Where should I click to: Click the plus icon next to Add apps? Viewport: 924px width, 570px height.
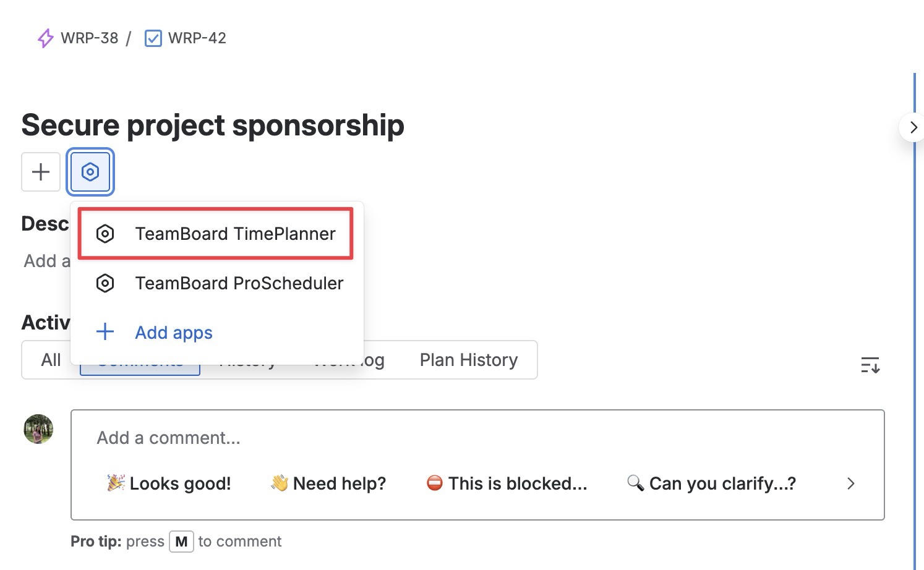(105, 332)
